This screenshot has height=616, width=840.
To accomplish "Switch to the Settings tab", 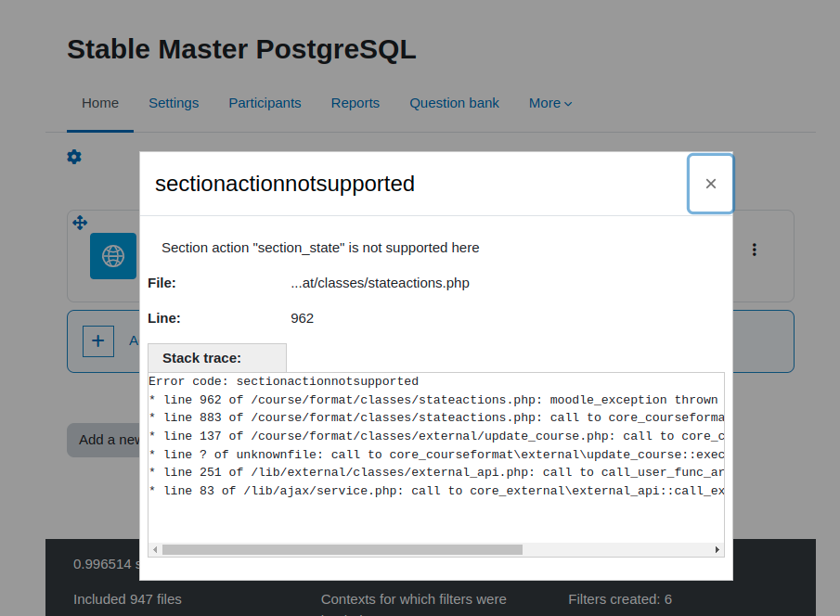I will point(174,103).
